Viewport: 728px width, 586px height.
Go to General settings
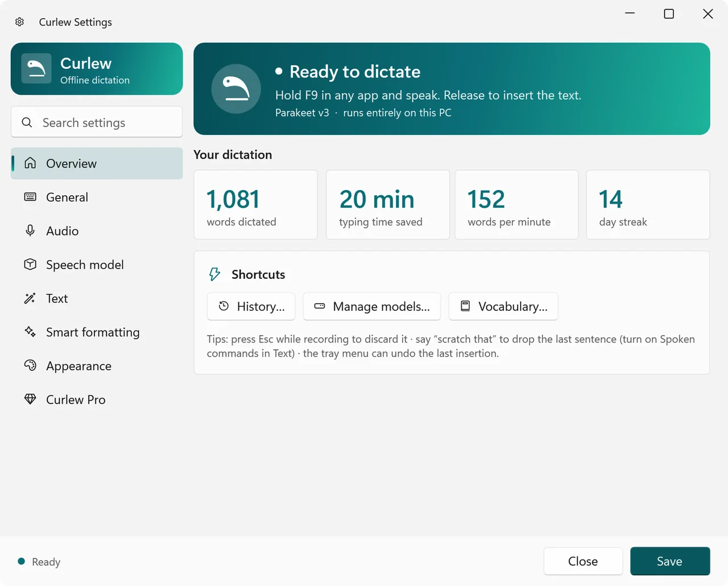97,197
